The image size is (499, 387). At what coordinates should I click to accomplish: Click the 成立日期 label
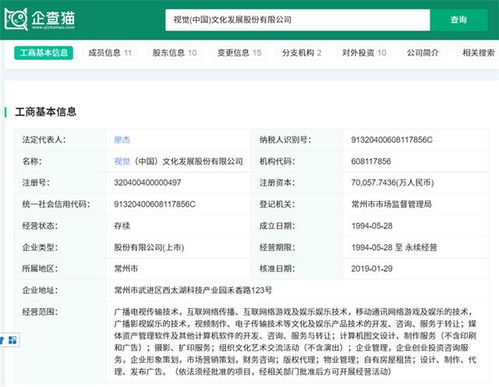[277, 226]
